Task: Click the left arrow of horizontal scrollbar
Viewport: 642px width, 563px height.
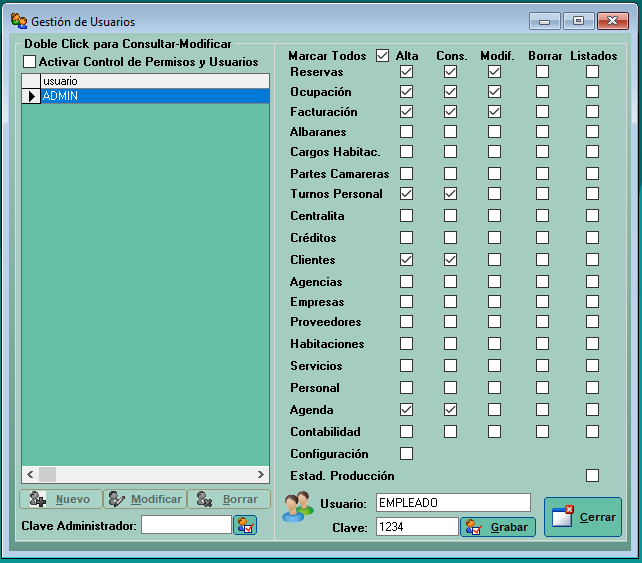Action: [x=30, y=474]
